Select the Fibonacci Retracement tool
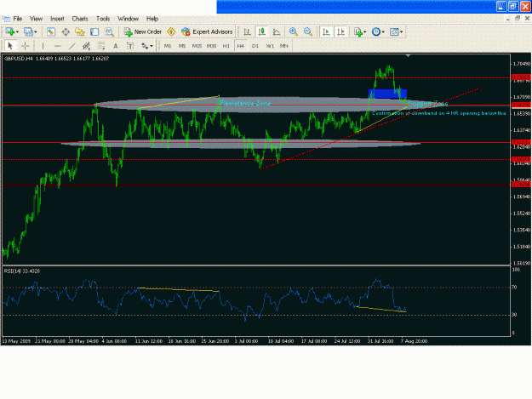532x399 pixels. tap(101, 46)
